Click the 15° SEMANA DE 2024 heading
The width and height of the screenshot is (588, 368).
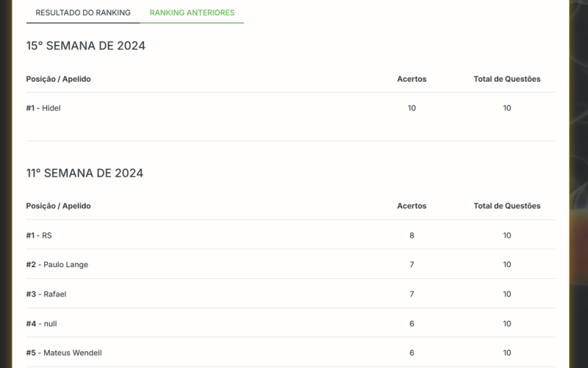click(86, 46)
